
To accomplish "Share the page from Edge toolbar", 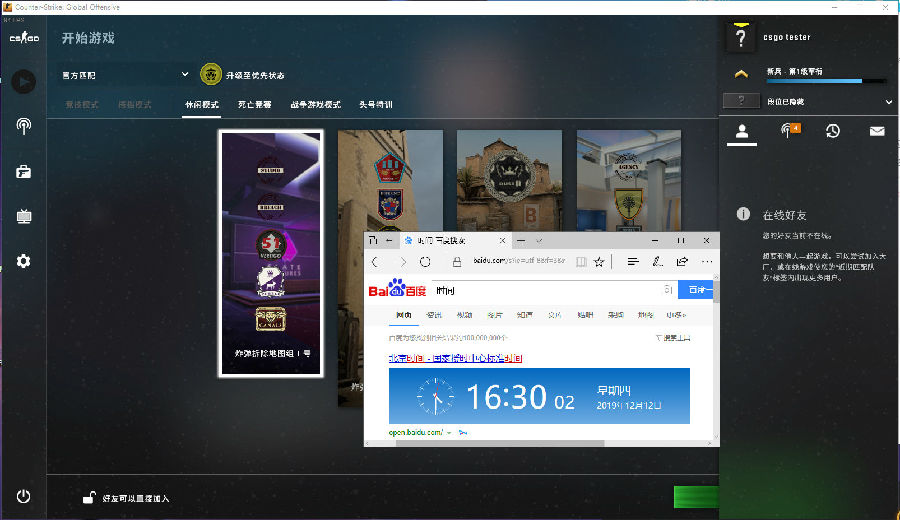I will (x=682, y=261).
